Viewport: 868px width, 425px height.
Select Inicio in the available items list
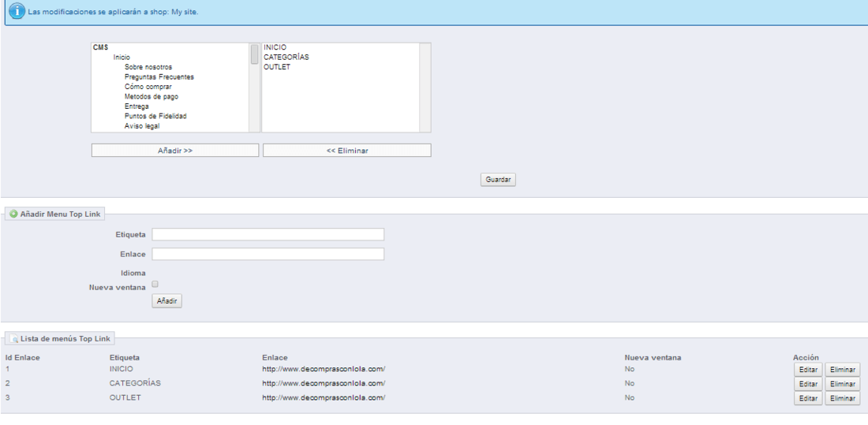pyautogui.click(x=122, y=58)
